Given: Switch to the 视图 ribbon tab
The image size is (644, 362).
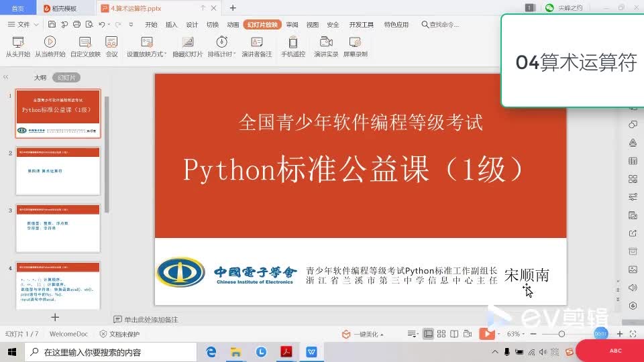Looking at the screenshot, I should (x=313, y=25).
